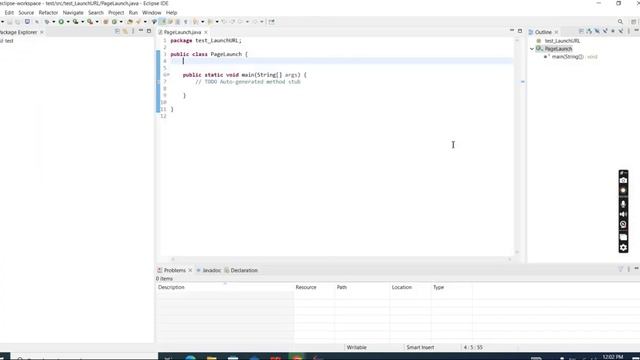Select main(String[]) method in Outline
640x360 pixels.
coord(567,57)
